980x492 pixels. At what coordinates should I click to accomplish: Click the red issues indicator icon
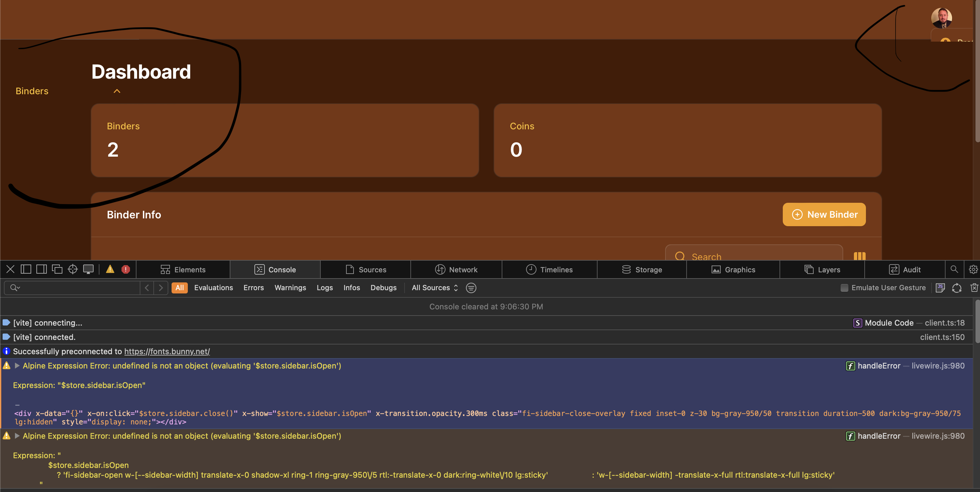(x=126, y=269)
